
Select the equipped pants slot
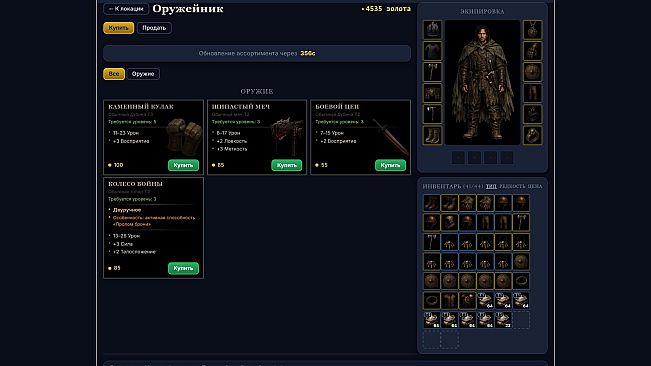coord(532,93)
